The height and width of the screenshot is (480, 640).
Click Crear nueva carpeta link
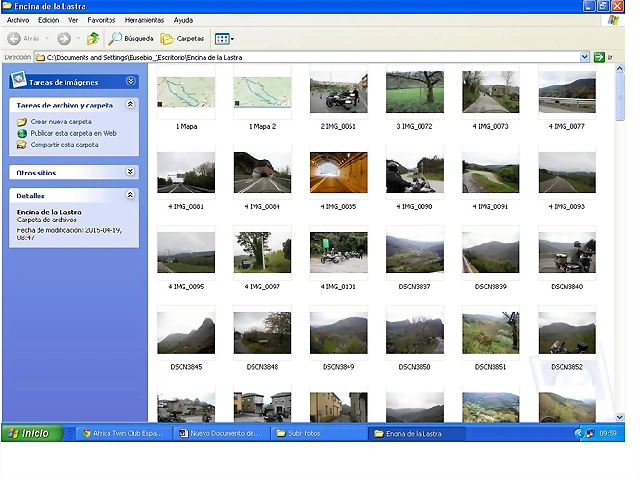(61, 122)
